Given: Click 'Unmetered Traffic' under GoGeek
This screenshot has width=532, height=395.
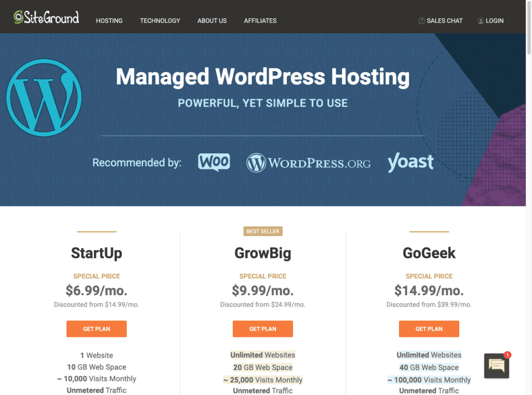Looking at the screenshot, I should point(429,391).
